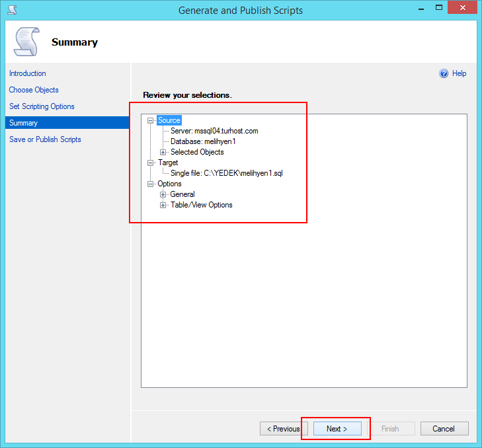This screenshot has height=448, width=482.
Task: Open the Save or Publish Scripts step
Action: pos(45,139)
